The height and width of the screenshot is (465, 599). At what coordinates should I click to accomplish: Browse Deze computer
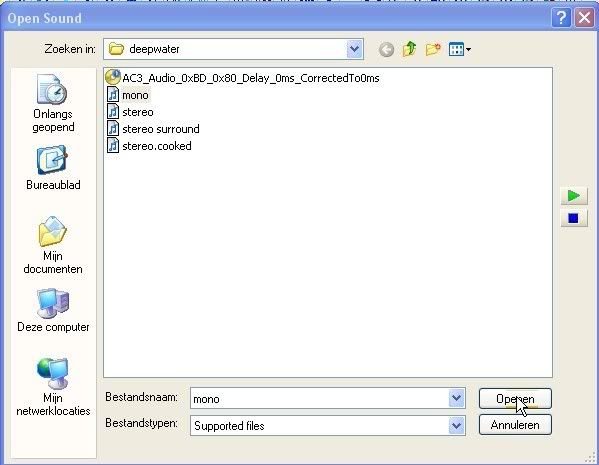point(53,310)
